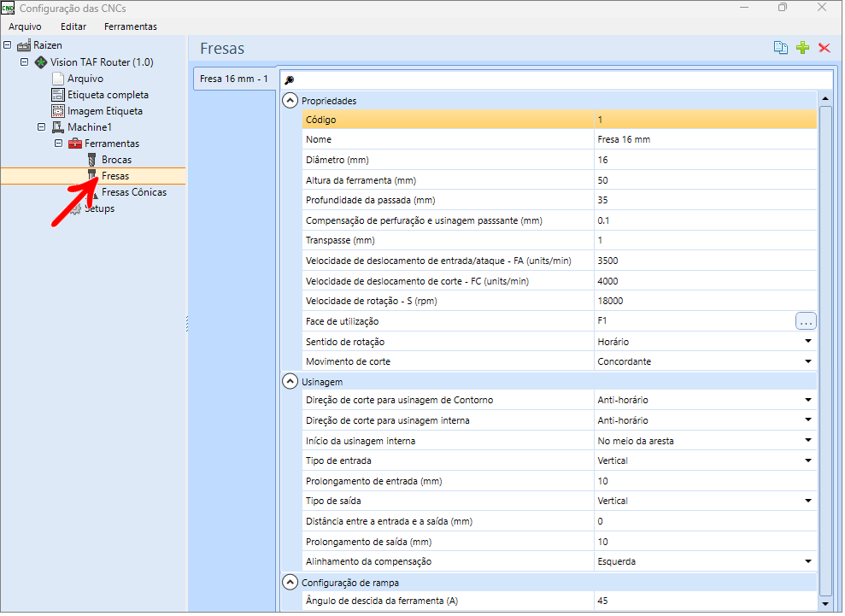The height and width of the screenshot is (616, 845).
Task: Select the Fresa 16 mm - 1 tab
Action: [x=234, y=79]
